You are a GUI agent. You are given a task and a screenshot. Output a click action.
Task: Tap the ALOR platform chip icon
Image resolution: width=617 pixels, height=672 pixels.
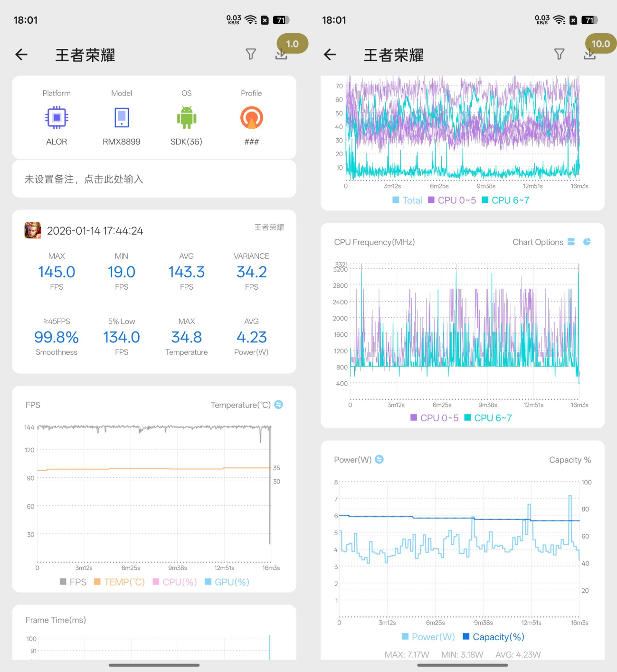[57, 118]
